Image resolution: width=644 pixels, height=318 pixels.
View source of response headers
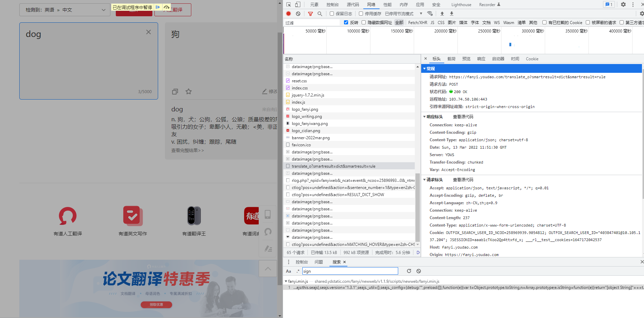463,116
